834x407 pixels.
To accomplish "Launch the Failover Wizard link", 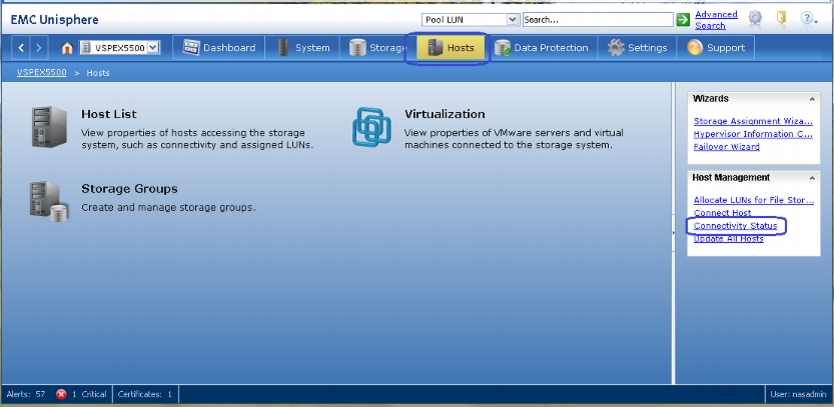I will (x=727, y=147).
